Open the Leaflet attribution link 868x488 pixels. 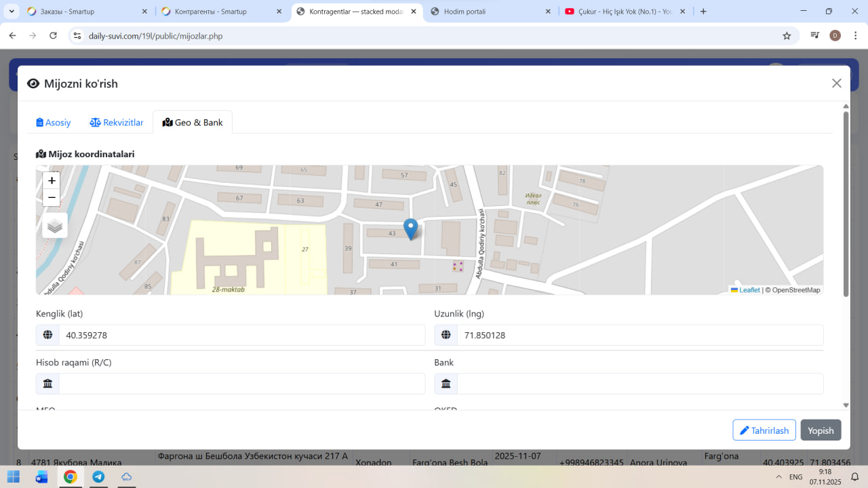[x=749, y=290]
